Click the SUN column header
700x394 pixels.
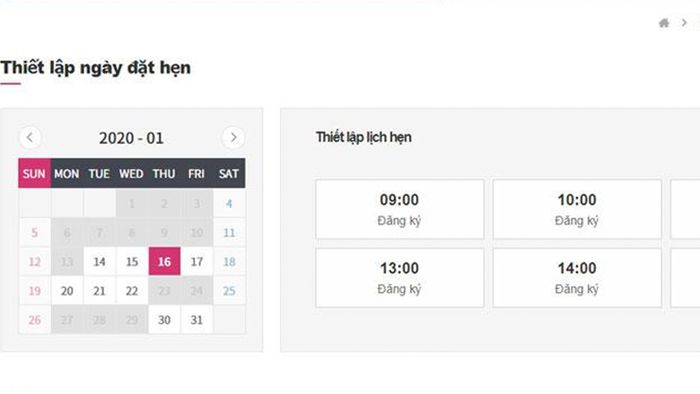click(x=34, y=173)
